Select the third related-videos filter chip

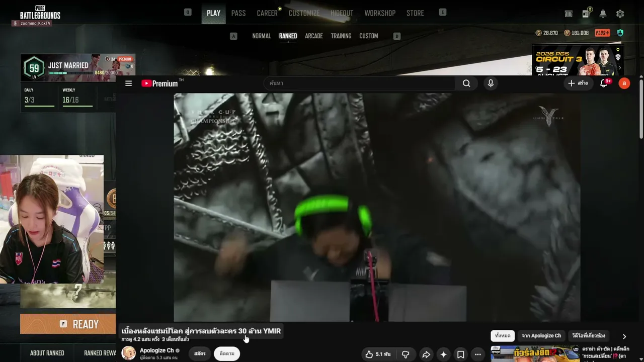click(x=589, y=336)
